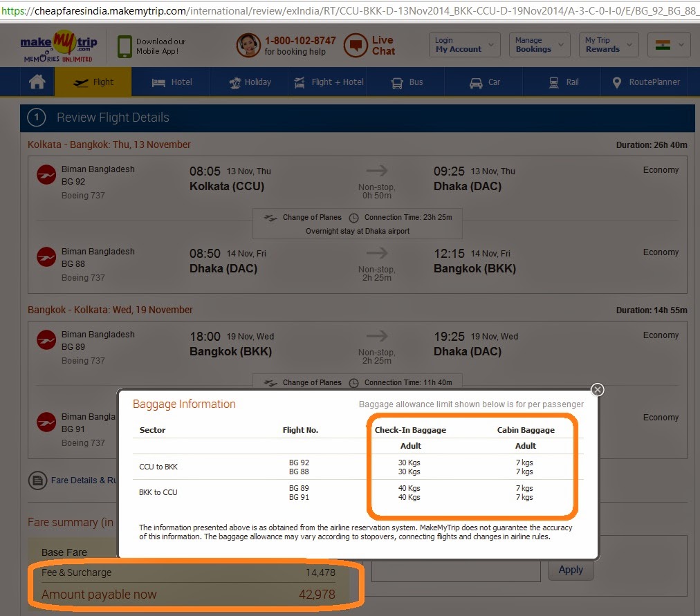Screen dimensions: 700x616
Task: Click the 'Base Fare' label
Action: 64,552
